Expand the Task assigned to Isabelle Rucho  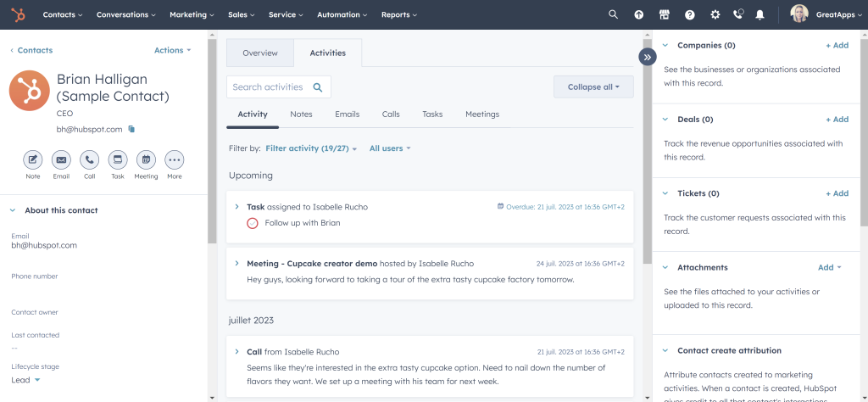237,207
